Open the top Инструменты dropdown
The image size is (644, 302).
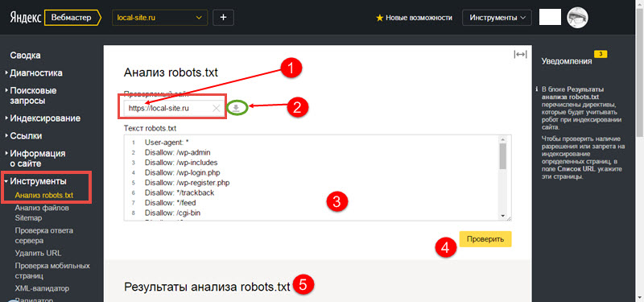tap(497, 18)
